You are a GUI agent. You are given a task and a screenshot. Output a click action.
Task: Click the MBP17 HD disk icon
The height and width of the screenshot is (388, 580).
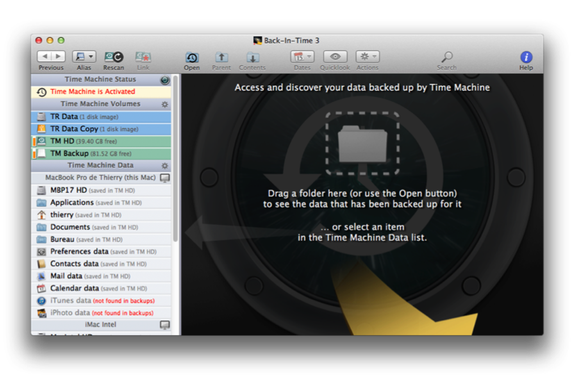click(41, 190)
